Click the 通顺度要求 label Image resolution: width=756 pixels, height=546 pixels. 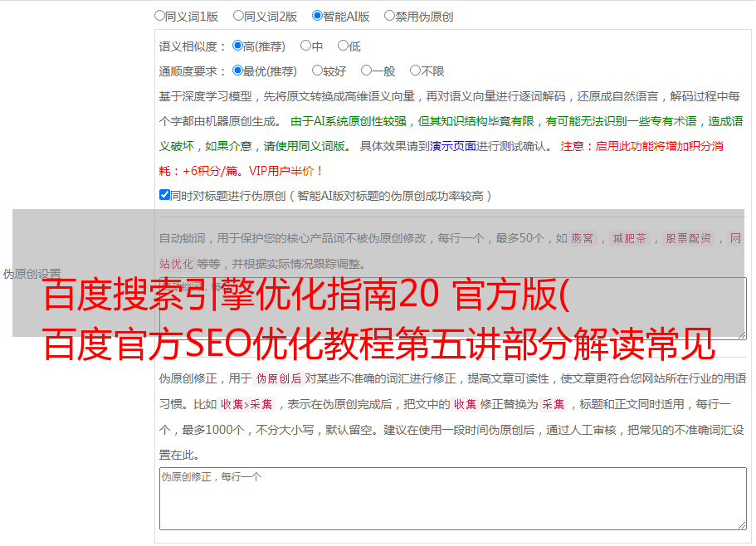[x=193, y=71]
